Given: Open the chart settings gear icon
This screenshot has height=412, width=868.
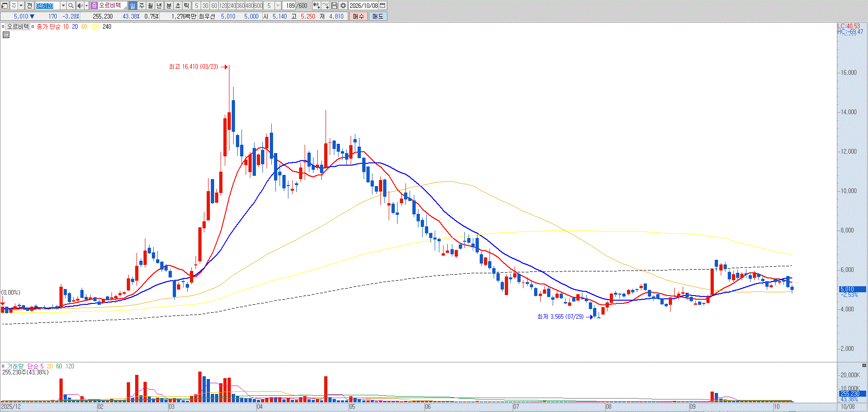Looking at the screenshot, I should [343, 6].
